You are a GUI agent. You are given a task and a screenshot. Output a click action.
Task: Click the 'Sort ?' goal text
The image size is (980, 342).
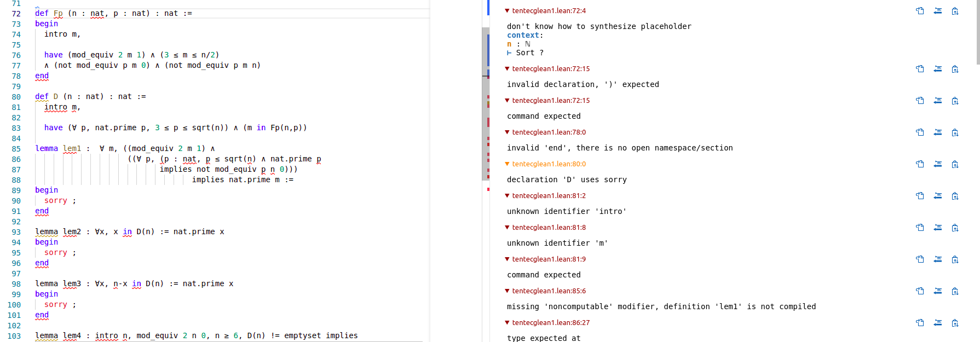point(530,53)
